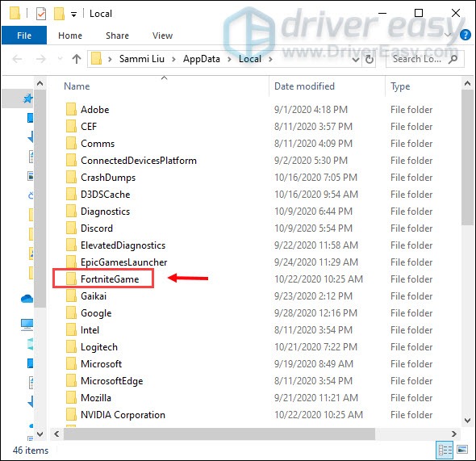Select AppData in address breadcrumb

click(201, 59)
